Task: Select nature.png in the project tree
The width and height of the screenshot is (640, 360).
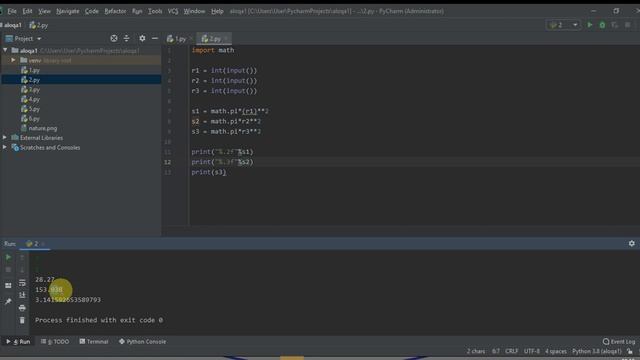Action: coord(39,128)
